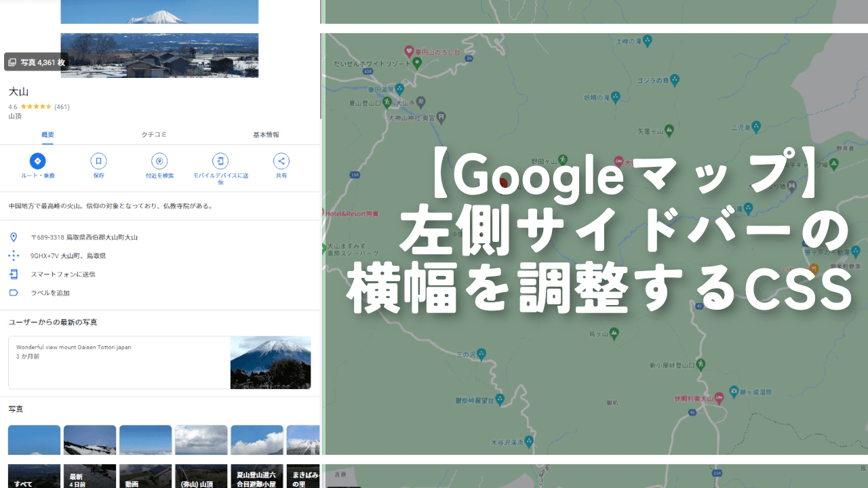
Task: Click the 二児滝 map marker
Action: click(x=756, y=126)
